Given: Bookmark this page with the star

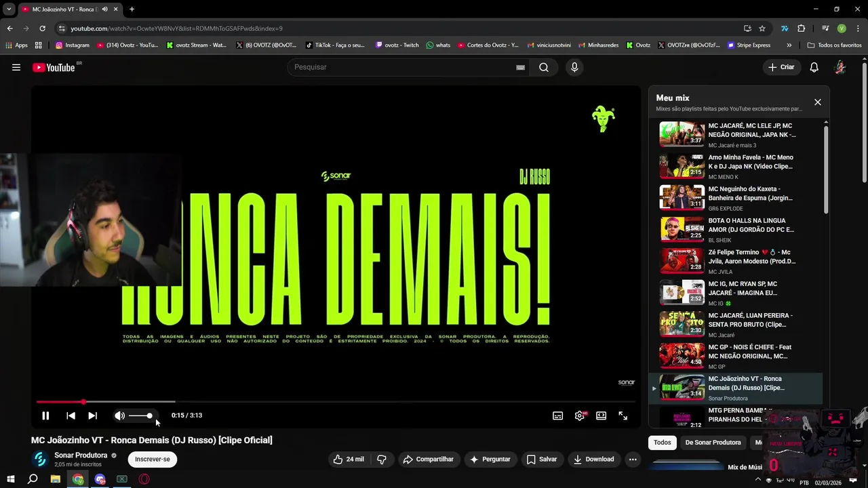Looking at the screenshot, I should click(762, 28).
